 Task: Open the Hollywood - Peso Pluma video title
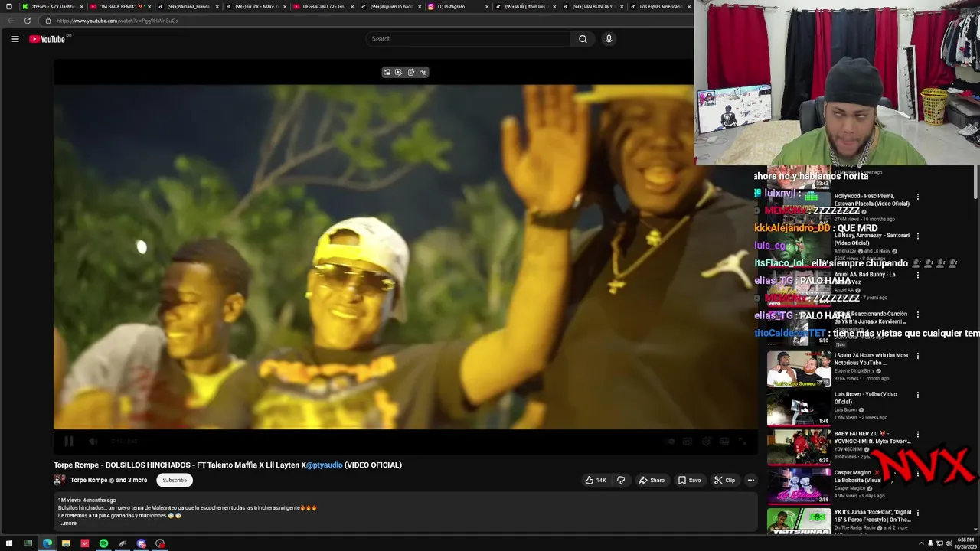pos(871,200)
